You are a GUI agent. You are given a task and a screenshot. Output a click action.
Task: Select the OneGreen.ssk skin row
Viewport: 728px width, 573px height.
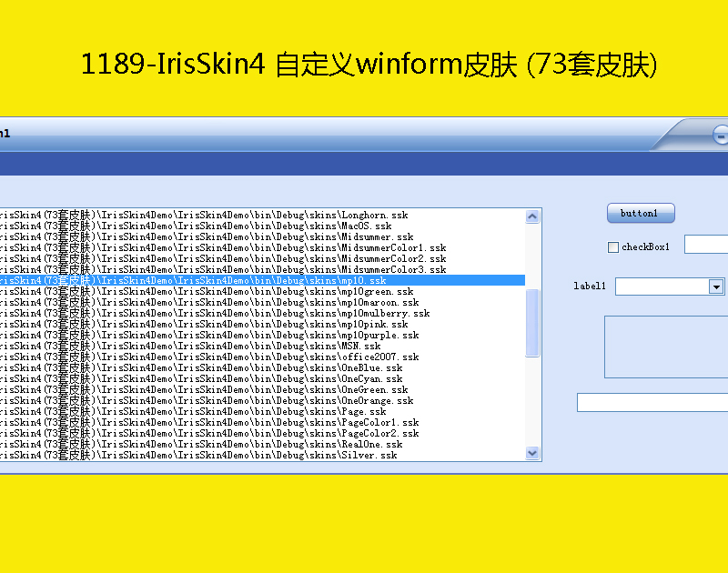click(x=262, y=389)
